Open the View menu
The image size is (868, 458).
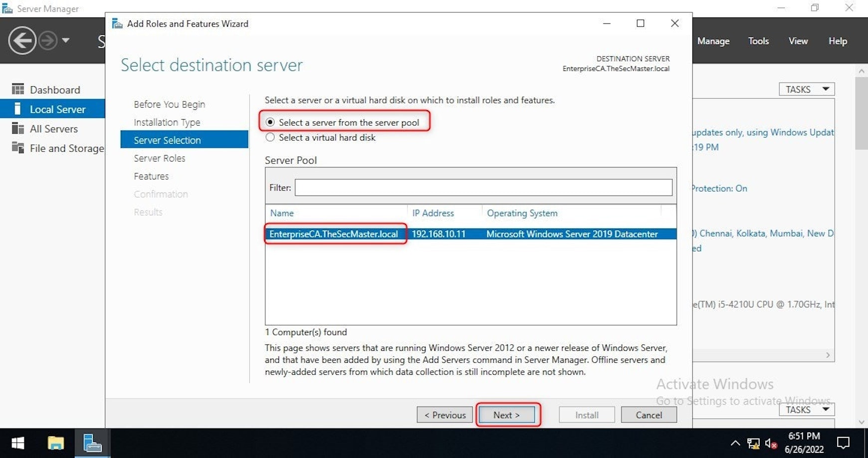click(x=798, y=41)
